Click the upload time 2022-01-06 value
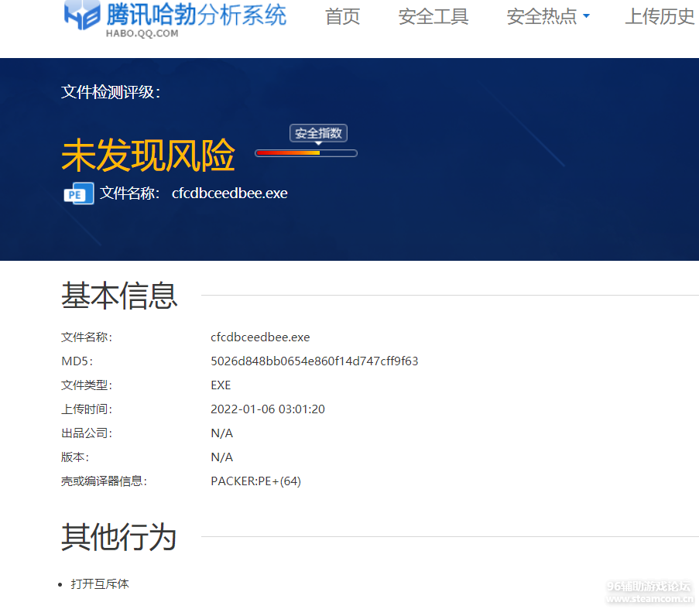This screenshot has width=699, height=616. tap(268, 409)
